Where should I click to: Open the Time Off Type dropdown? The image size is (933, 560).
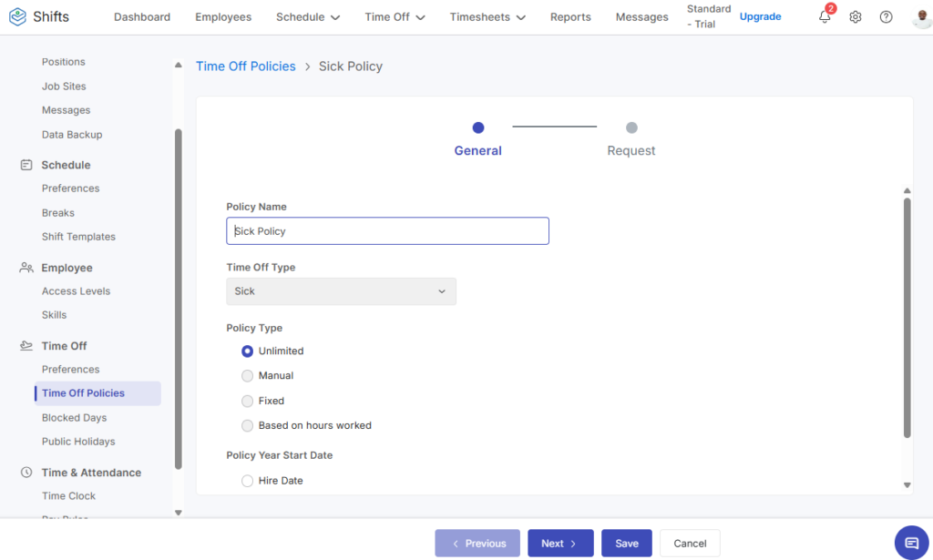coord(341,291)
